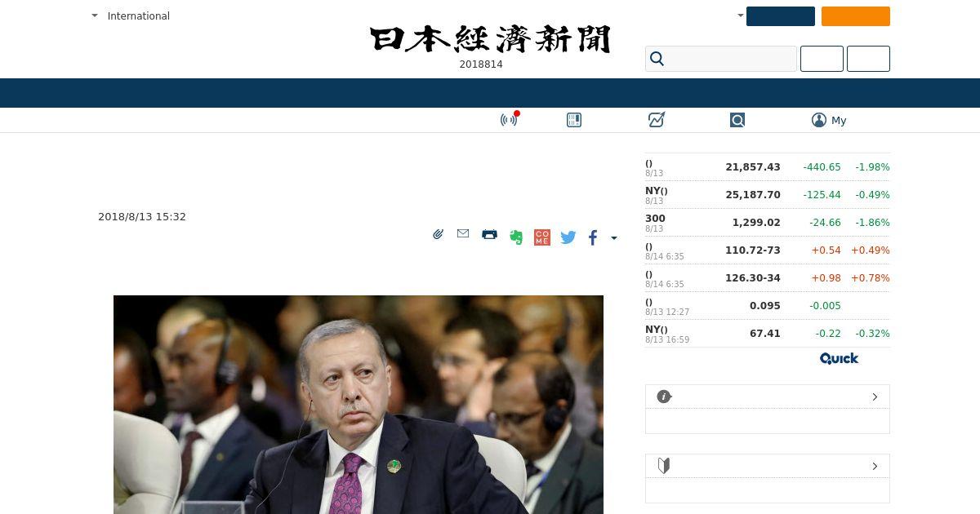Share the article via the red COME icon
The height and width of the screenshot is (514, 980).
(542, 237)
